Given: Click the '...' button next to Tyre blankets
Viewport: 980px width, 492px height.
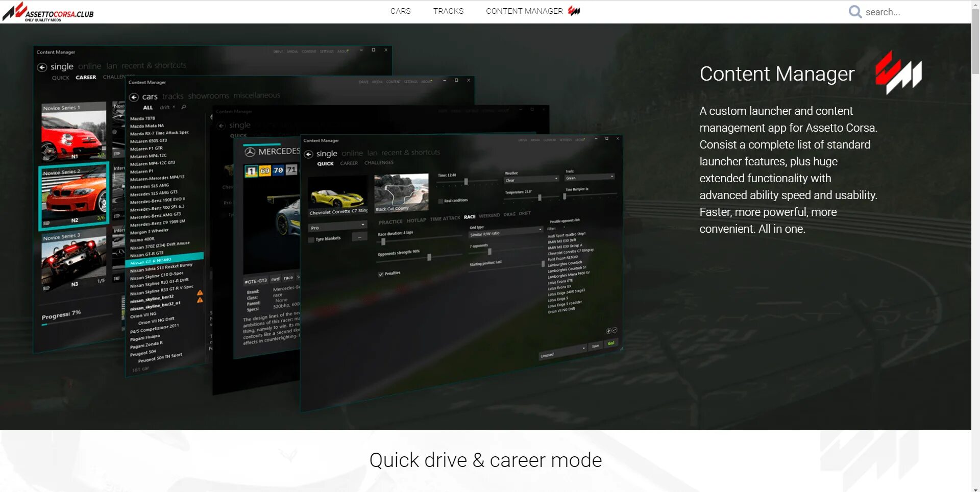Looking at the screenshot, I should coord(359,237).
